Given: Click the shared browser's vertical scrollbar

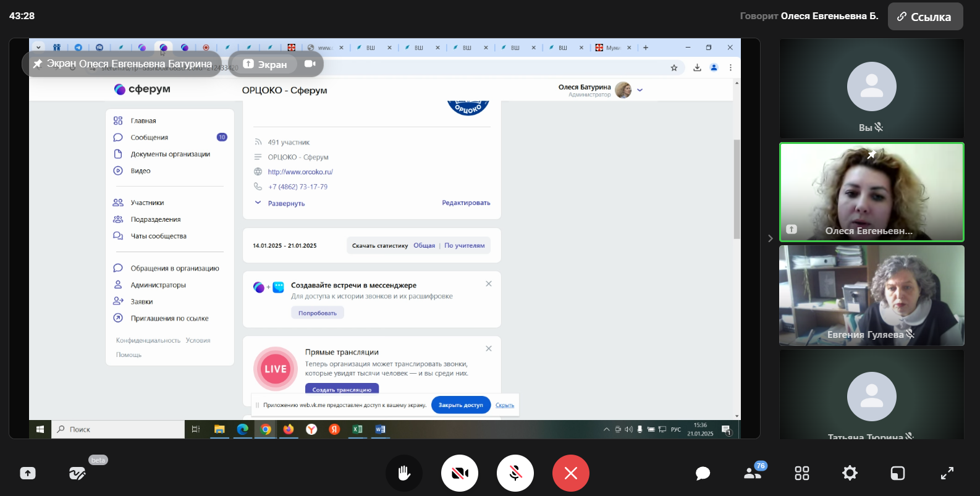Looking at the screenshot, I should [737, 188].
